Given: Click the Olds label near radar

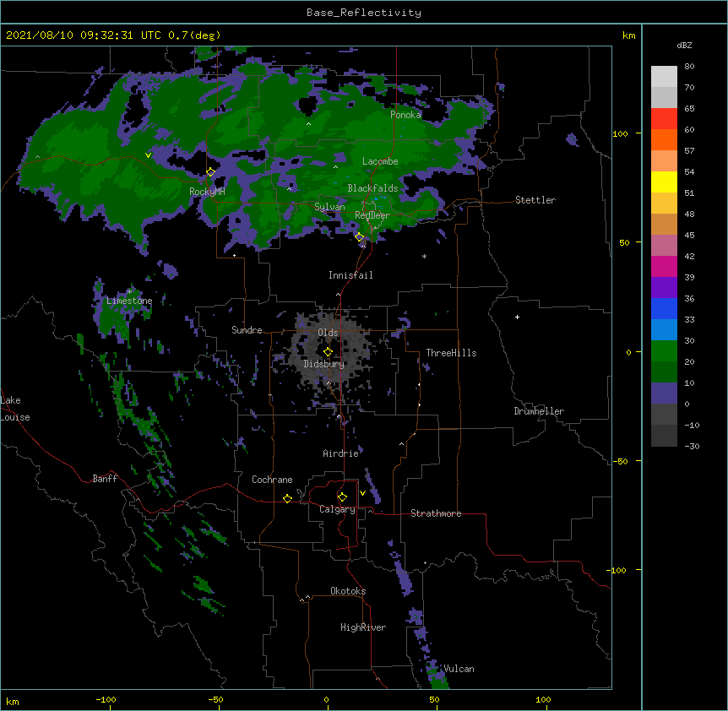Looking at the screenshot, I should click(x=328, y=333).
